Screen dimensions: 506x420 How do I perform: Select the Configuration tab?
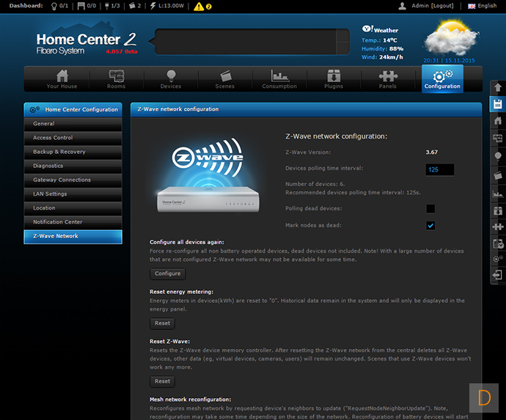(442, 79)
